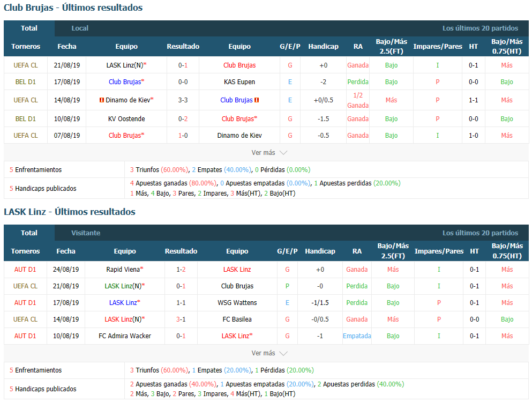The image size is (532, 402).
Task: Click result 0-2 for KV Oostende match
Action: point(183,119)
